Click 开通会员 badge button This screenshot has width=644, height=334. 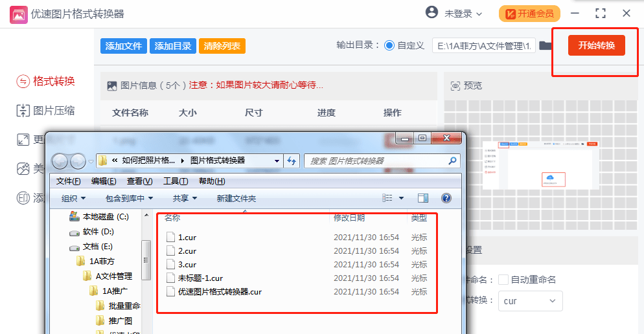[529, 14]
